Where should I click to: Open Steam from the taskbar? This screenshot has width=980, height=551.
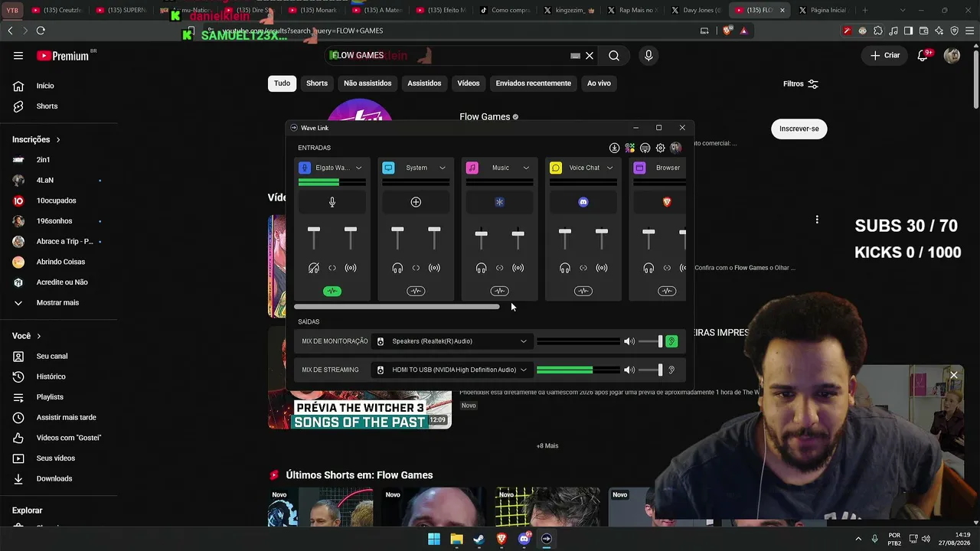click(x=479, y=539)
